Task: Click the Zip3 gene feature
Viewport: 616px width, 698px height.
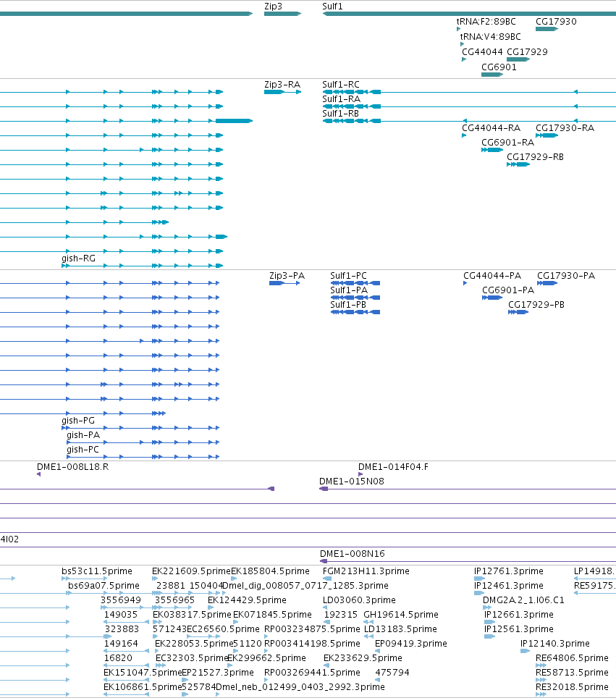Action: click(282, 14)
